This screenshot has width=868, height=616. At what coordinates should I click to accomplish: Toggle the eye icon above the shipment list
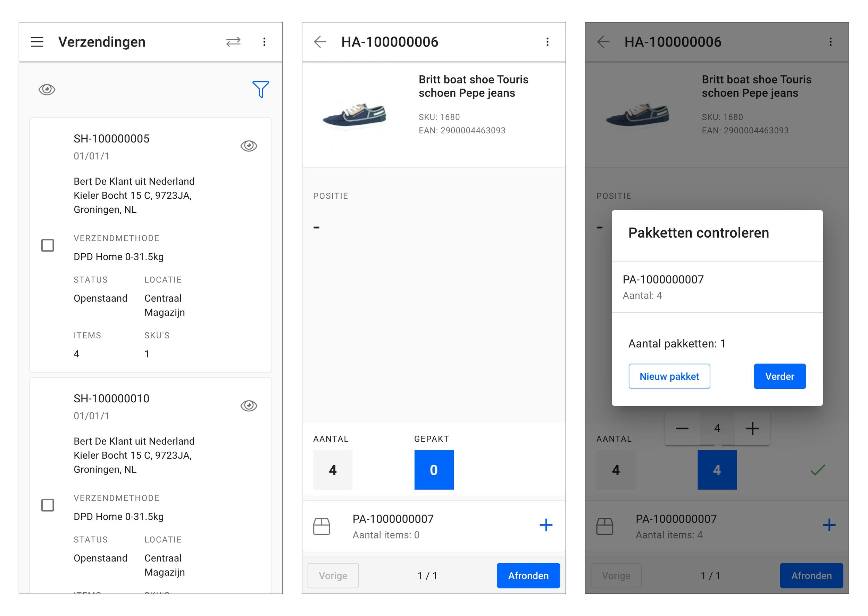(x=47, y=90)
